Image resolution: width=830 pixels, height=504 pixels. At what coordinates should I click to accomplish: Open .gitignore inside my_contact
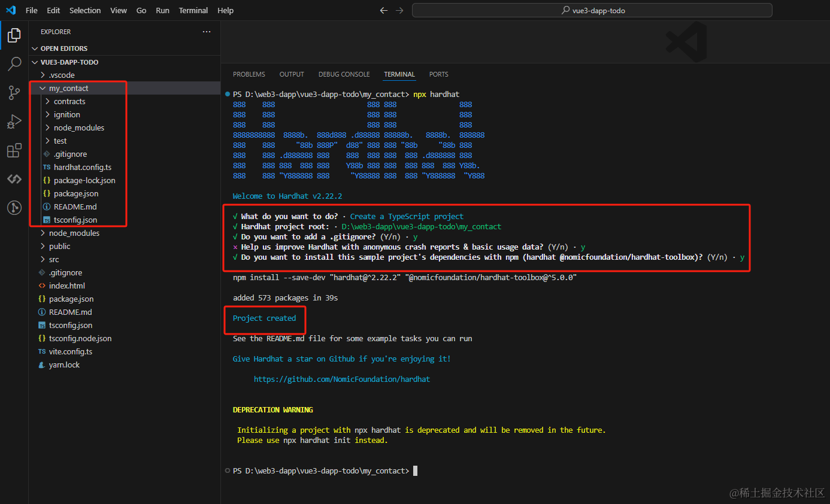pos(125,154)
